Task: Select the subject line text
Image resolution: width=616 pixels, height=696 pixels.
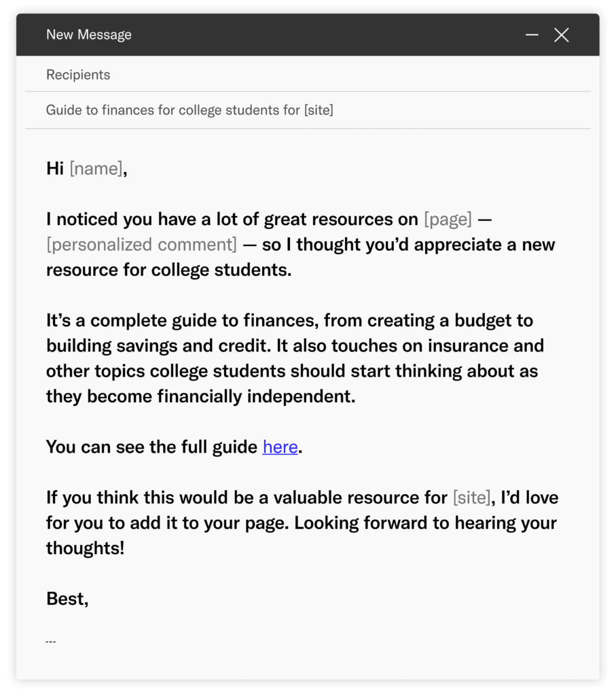Action: [x=189, y=109]
